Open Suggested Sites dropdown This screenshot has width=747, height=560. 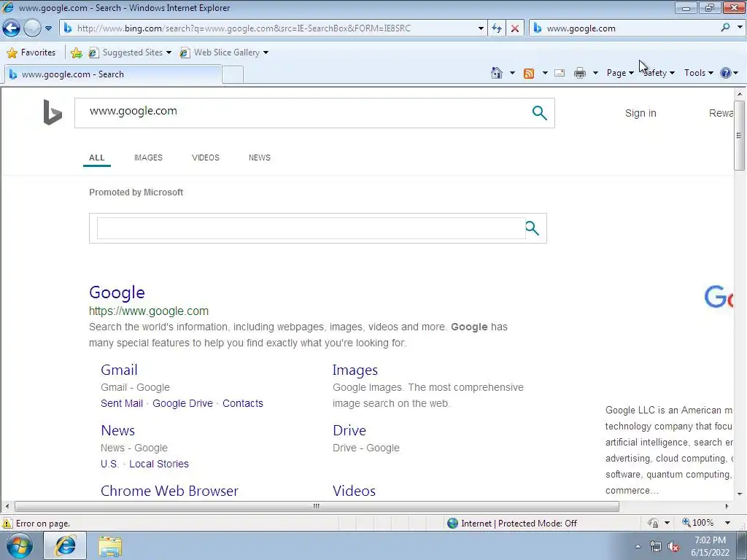pos(131,52)
